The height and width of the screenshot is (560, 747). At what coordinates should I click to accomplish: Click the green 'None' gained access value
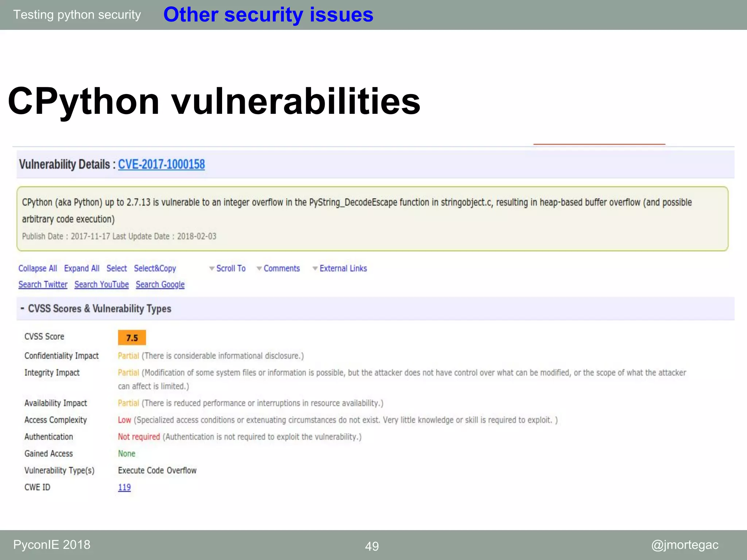click(x=127, y=454)
